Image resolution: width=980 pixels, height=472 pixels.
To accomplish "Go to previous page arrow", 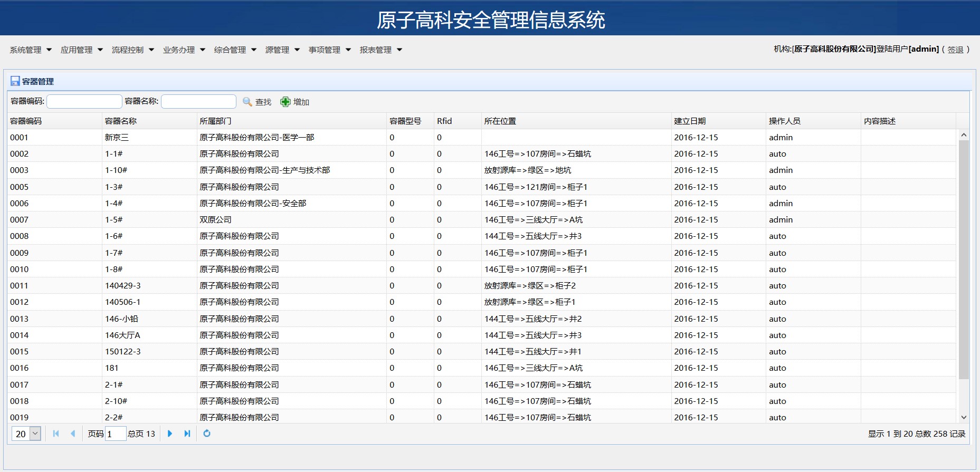I will coord(73,434).
